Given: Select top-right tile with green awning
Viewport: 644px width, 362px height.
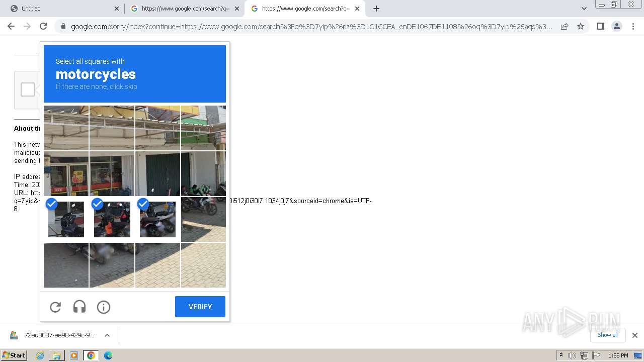Looking at the screenshot, I should tap(203, 128).
